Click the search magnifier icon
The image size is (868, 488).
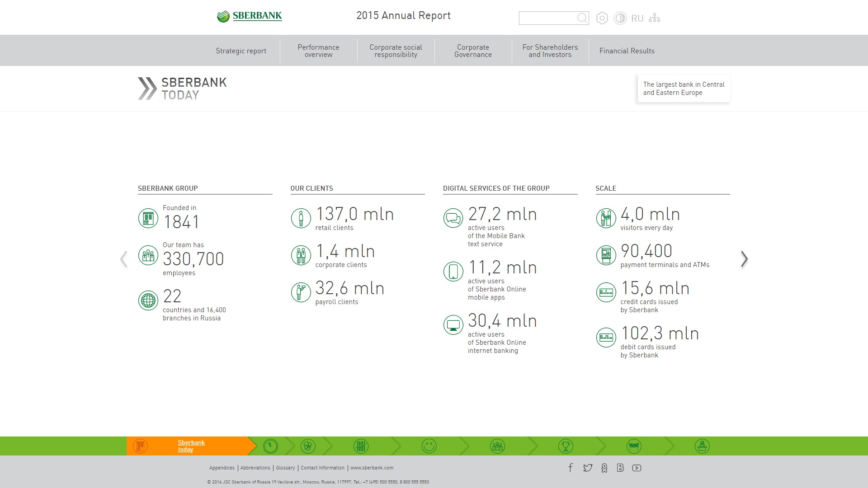coord(582,18)
